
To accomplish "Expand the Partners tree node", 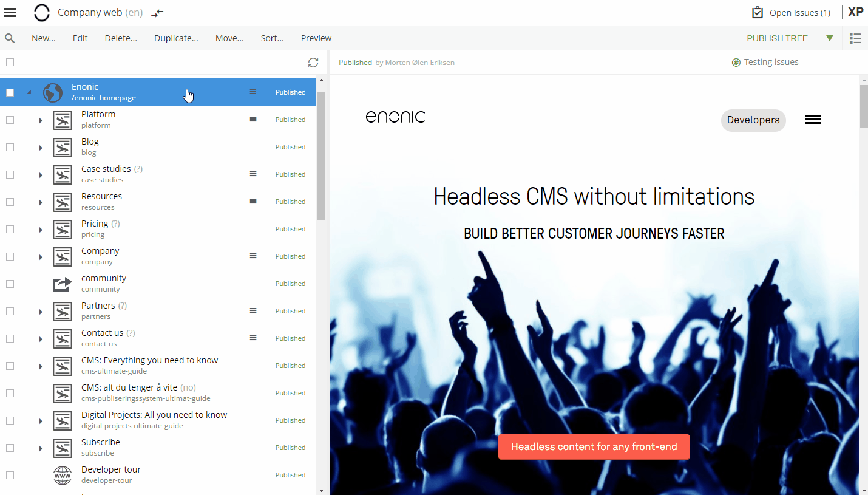I will (41, 312).
